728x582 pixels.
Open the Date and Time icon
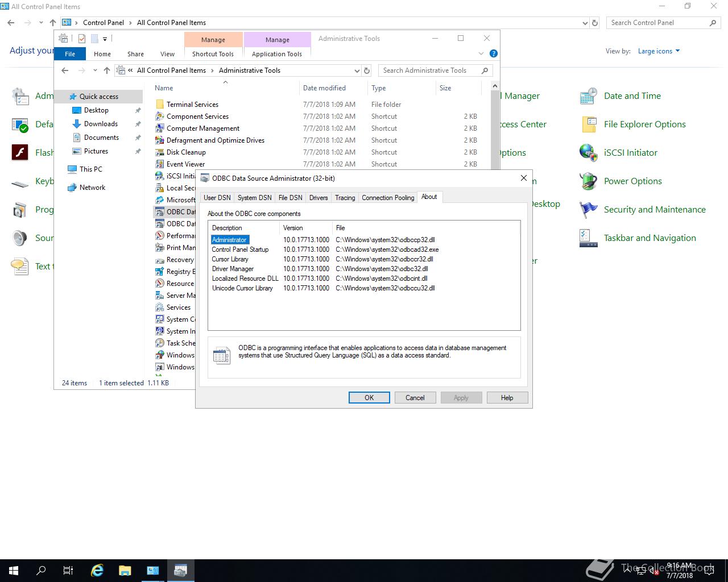click(x=588, y=96)
